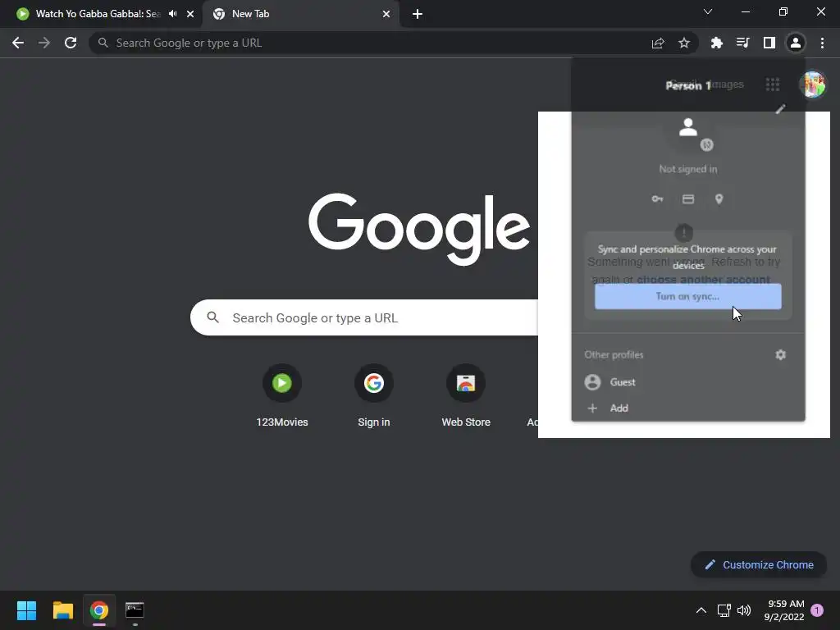Open a new tab with plus button
The image size is (840, 630).
tap(418, 14)
